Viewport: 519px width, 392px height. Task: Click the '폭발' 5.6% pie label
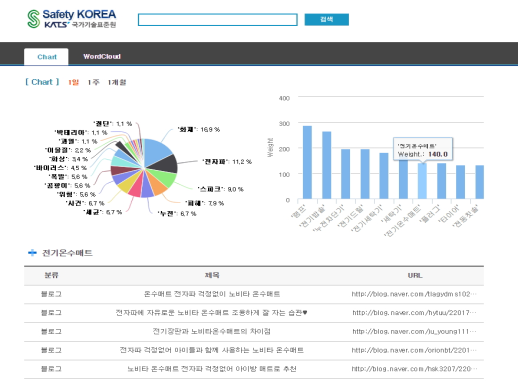coord(68,177)
